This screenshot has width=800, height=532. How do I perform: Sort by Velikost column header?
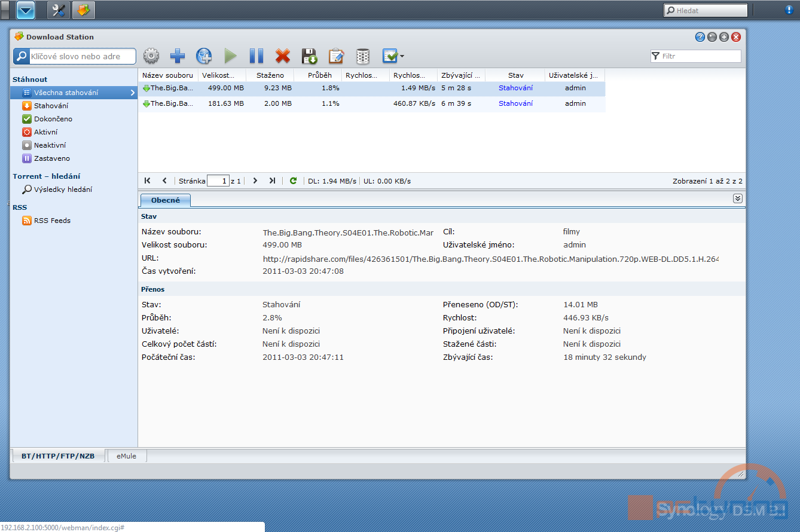222,75
